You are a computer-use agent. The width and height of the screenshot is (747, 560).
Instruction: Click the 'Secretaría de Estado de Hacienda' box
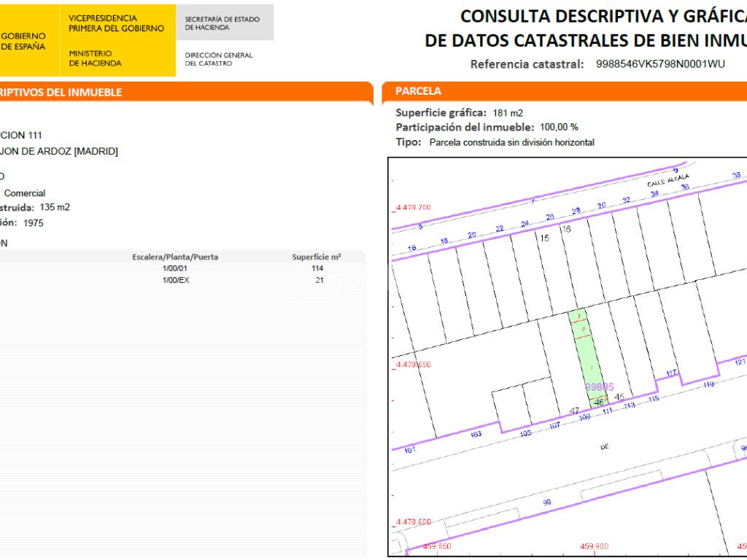[222, 23]
